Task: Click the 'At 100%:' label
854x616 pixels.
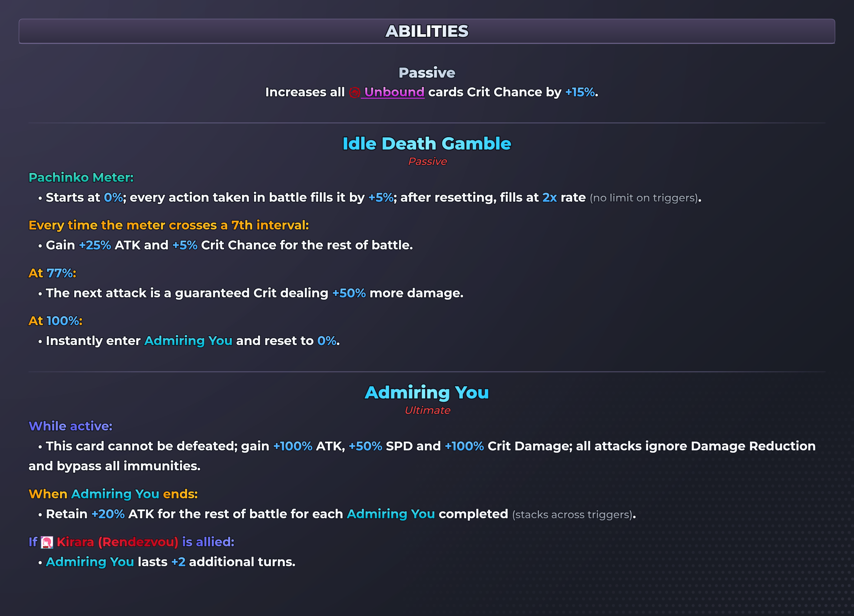Action: tap(55, 321)
